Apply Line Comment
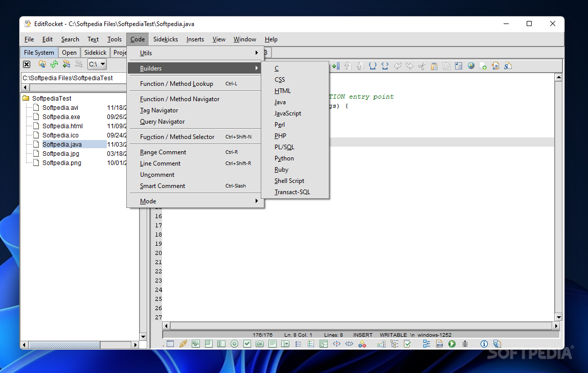The image size is (588, 373). 195,164
